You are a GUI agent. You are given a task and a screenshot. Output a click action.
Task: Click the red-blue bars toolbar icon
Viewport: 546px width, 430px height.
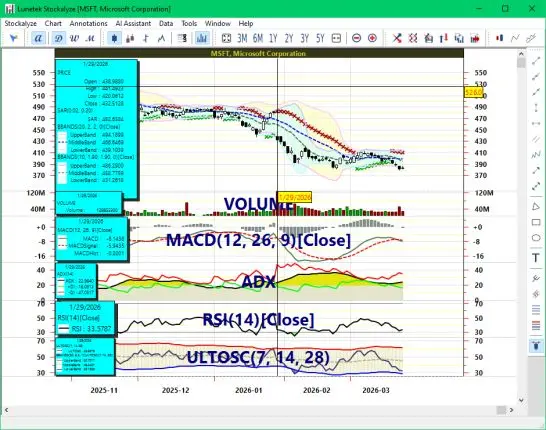(x=500, y=38)
